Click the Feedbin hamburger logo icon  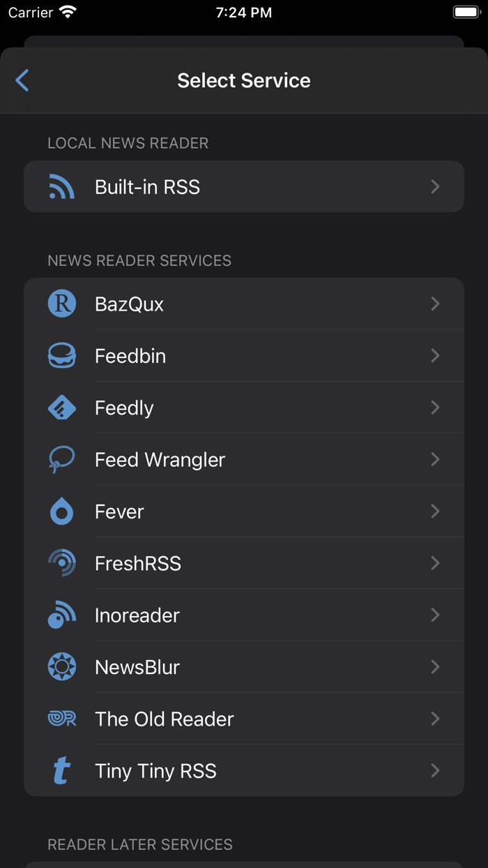[x=62, y=355]
